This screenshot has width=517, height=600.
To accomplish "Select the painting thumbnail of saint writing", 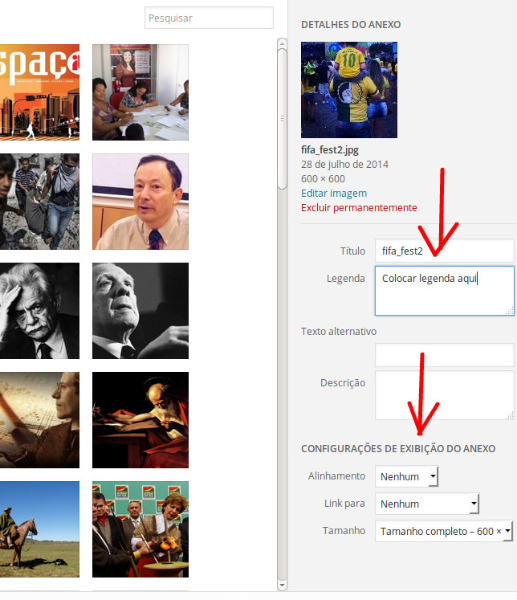I will click(x=140, y=420).
